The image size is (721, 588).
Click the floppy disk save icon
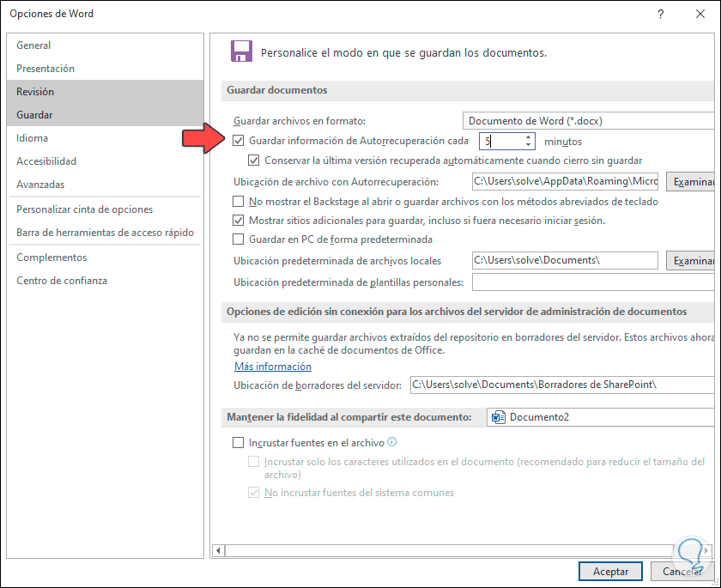click(x=241, y=51)
